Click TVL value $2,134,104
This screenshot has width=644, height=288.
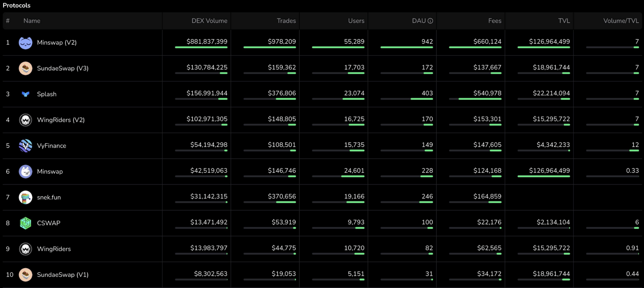[x=553, y=222]
